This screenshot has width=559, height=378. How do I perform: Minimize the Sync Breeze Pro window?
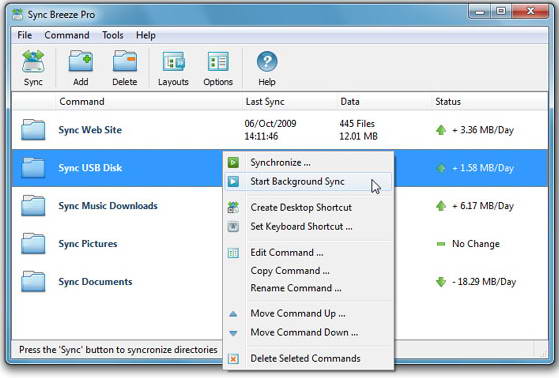[480, 12]
